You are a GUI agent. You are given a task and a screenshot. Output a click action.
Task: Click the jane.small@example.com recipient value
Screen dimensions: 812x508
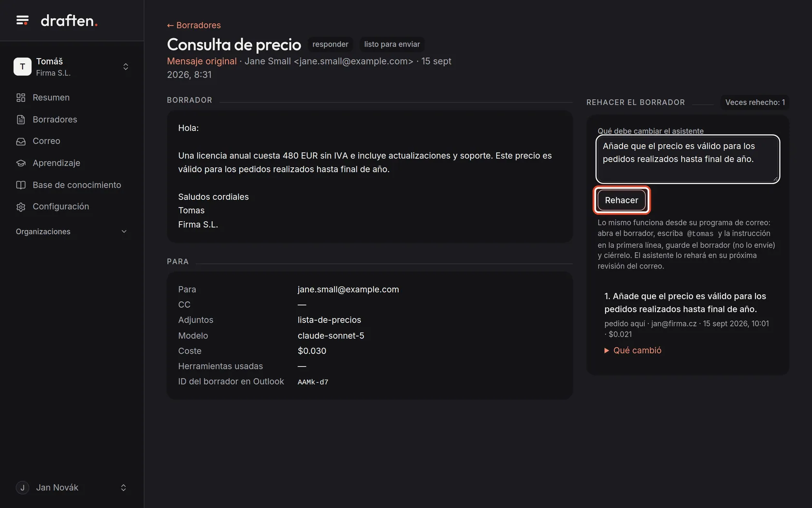(348, 290)
